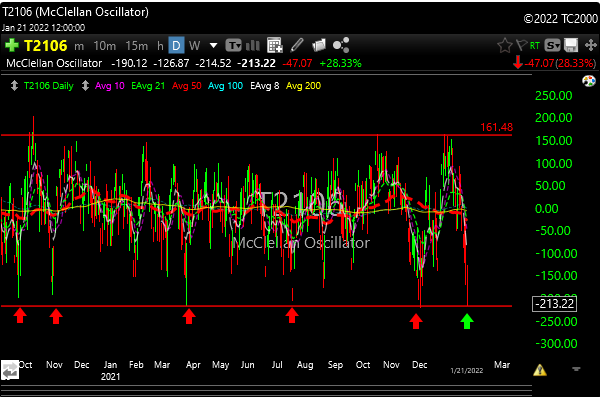The width and height of the screenshot is (600, 397).
Task: Click the white EAvg 8 legend label
Action: point(265,86)
